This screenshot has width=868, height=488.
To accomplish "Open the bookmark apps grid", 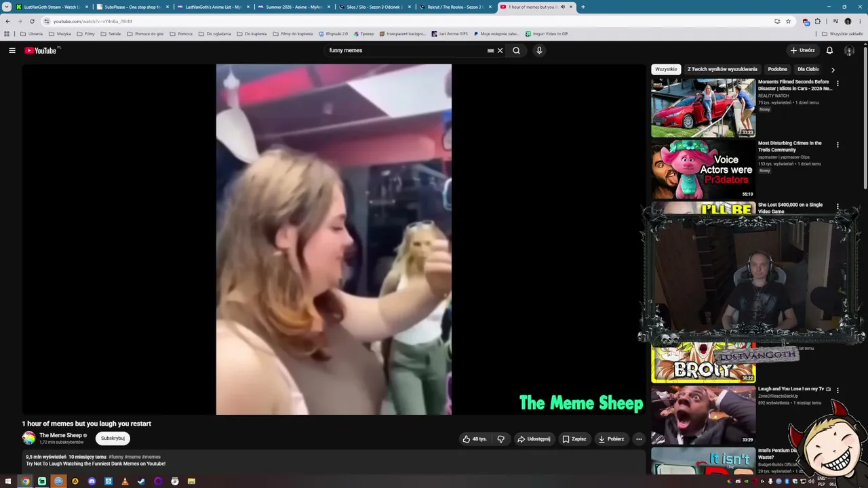I will [x=7, y=34].
